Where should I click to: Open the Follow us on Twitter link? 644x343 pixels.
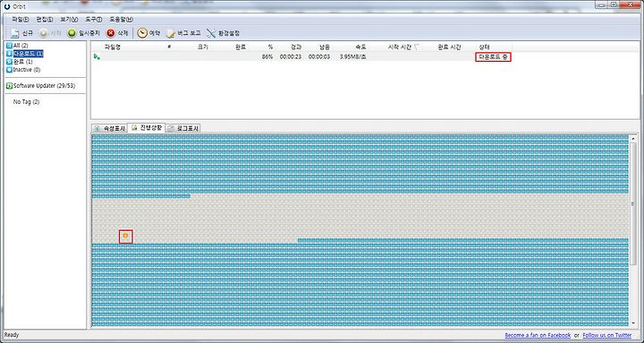click(x=607, y=336)
